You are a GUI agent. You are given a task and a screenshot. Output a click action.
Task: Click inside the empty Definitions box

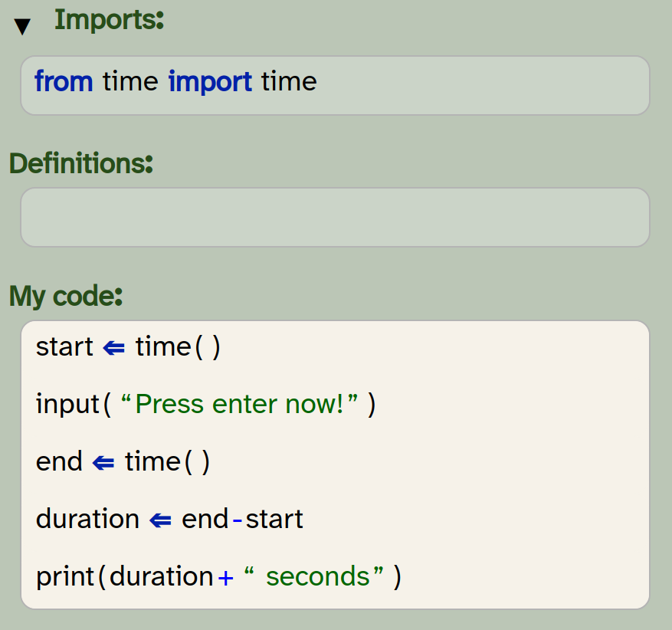[335, 218]
